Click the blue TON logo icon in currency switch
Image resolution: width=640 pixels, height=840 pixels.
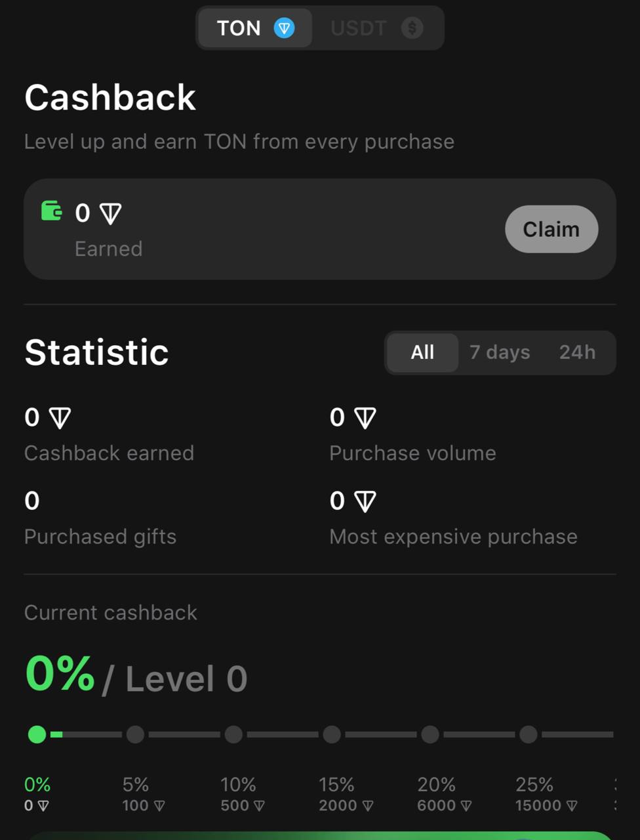coord(284,28)
